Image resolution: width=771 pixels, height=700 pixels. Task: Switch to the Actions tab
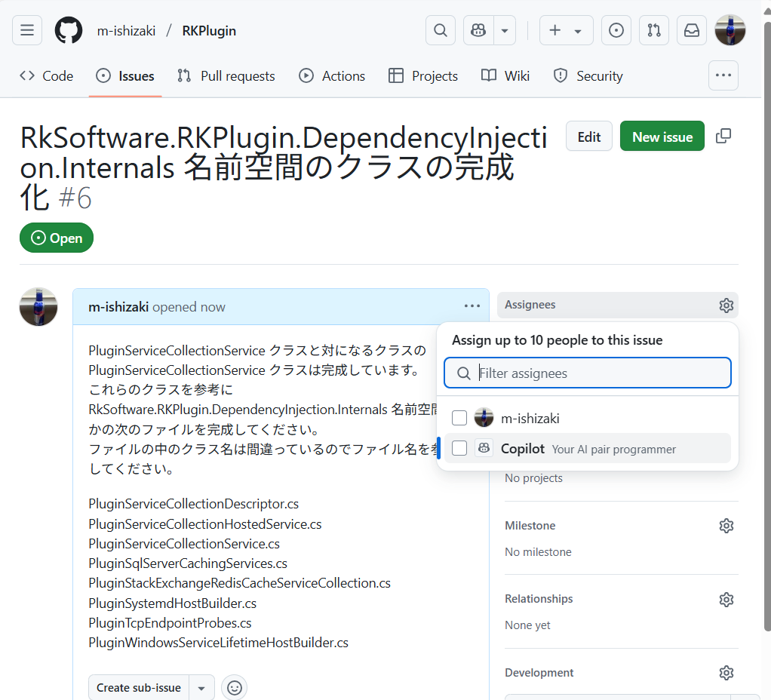332,76
